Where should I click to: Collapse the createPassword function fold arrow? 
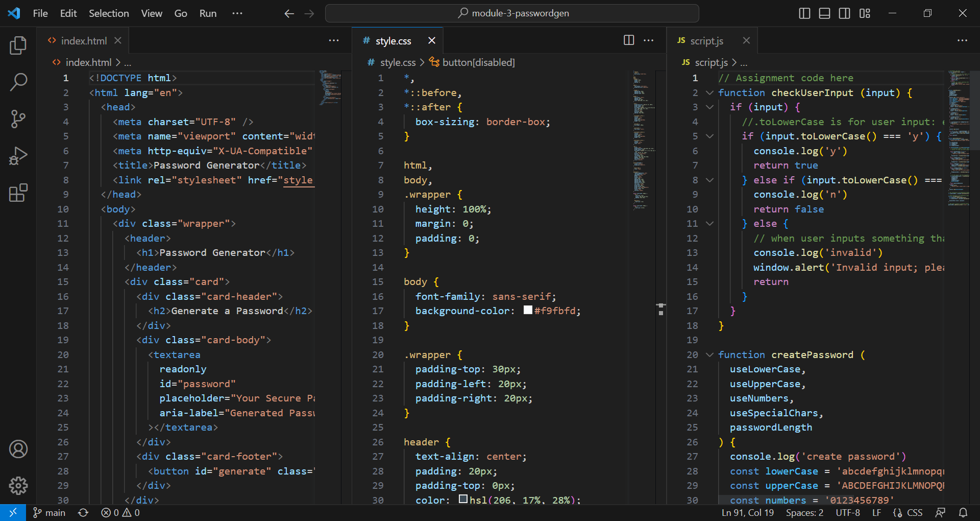[709, 354]
